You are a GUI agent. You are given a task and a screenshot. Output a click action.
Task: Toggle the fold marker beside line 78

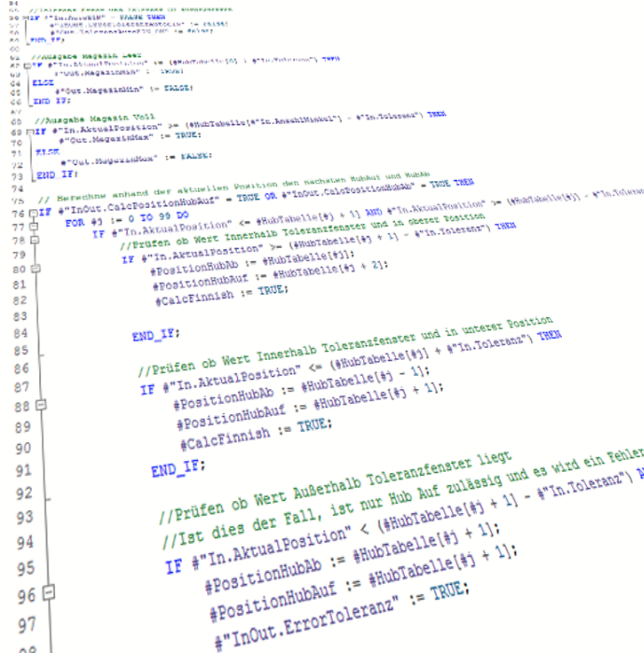35,243
